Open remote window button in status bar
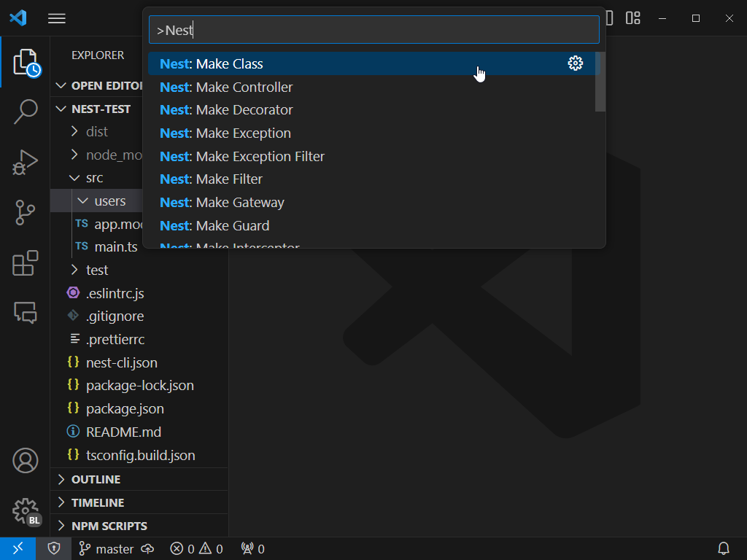 (x=18, y=548)
